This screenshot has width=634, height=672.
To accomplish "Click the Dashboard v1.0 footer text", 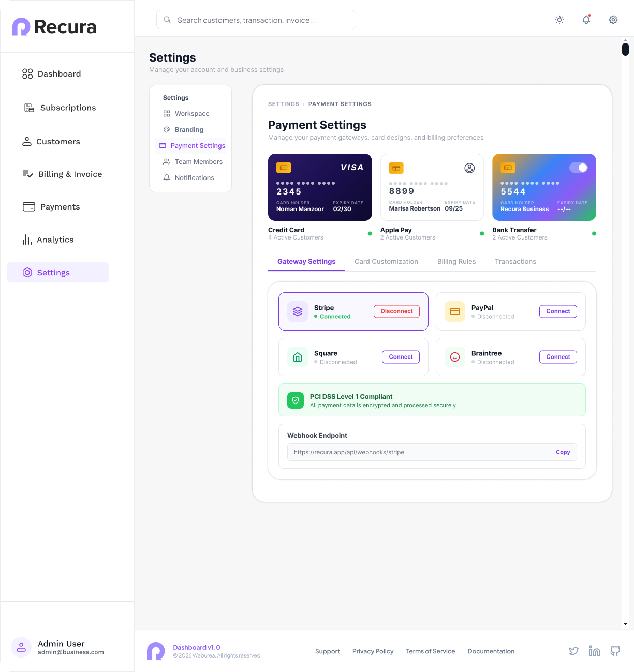I will (x=197, y=648).
